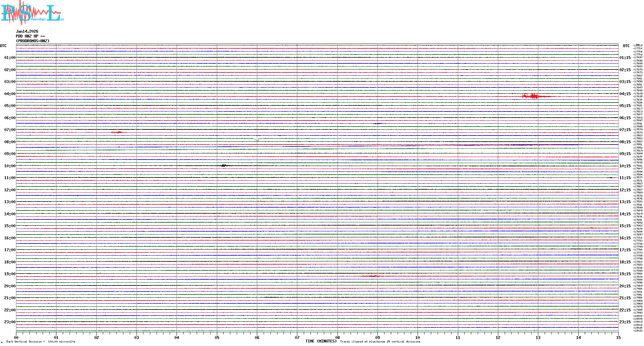644x346 pixels.
Task: Click the TIME (MINUTES) axis title
Action: coord(321,341)
